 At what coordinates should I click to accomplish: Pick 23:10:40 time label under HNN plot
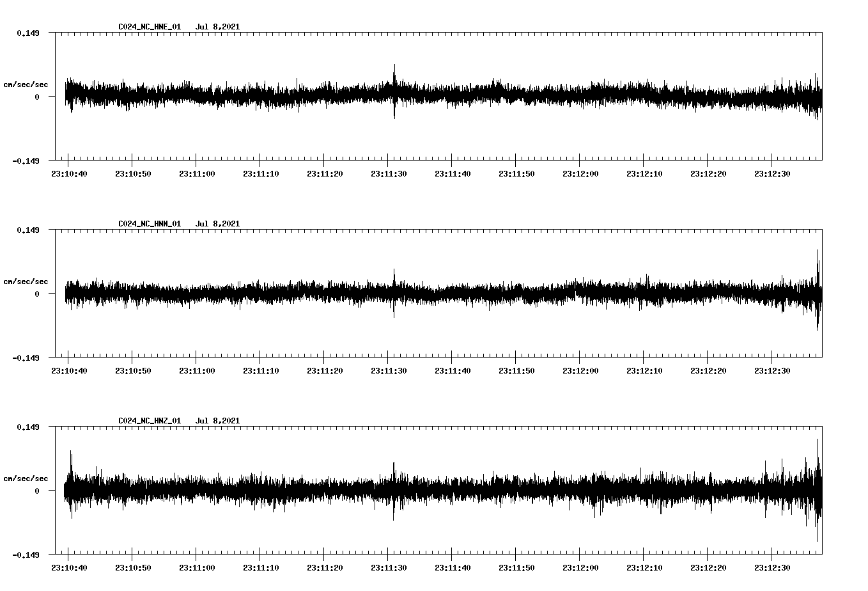[x=69, y=371]
